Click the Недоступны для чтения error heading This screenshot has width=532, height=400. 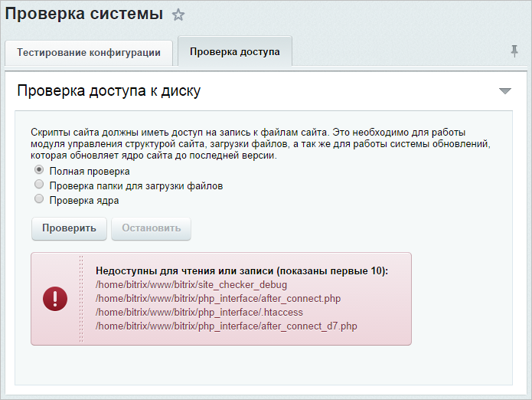pyautogui.click(x=242, y=271)
